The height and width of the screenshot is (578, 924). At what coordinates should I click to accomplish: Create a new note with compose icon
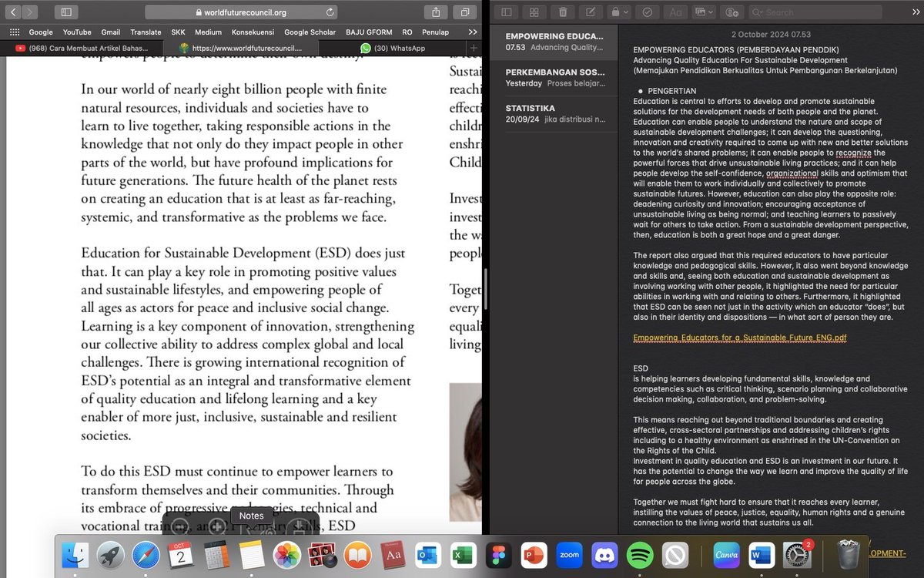(x=591, y=12)
